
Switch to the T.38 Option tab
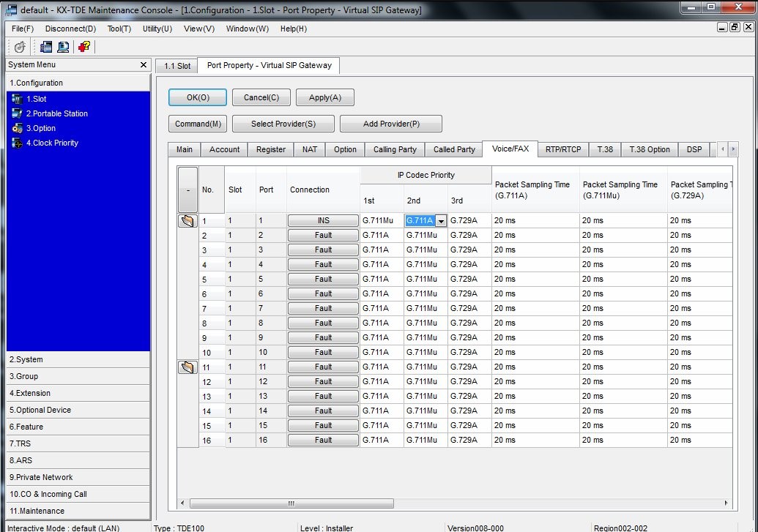(650, 150)
